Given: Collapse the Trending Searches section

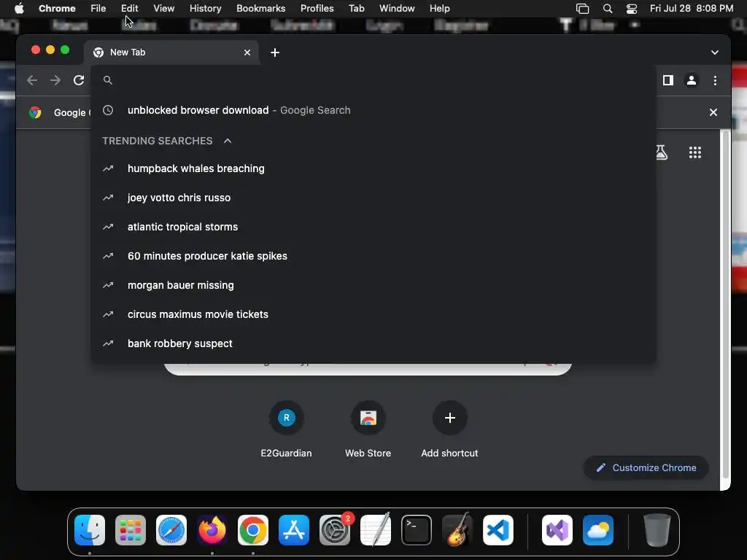Looking at the screenshot, I should [228, 141].
